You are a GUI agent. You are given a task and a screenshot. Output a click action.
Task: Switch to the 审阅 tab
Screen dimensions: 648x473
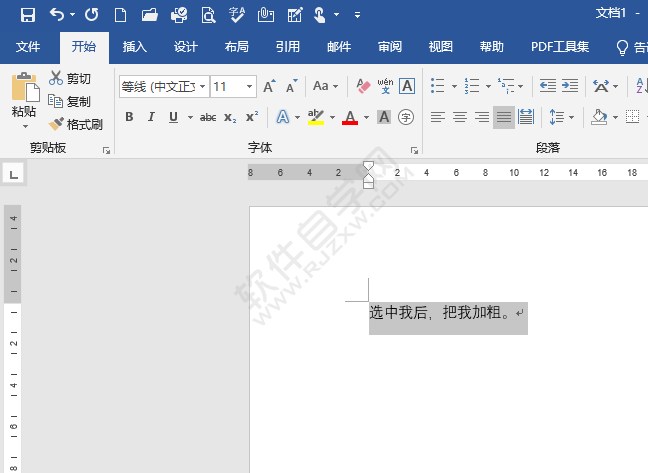click(x=390, y=47)
